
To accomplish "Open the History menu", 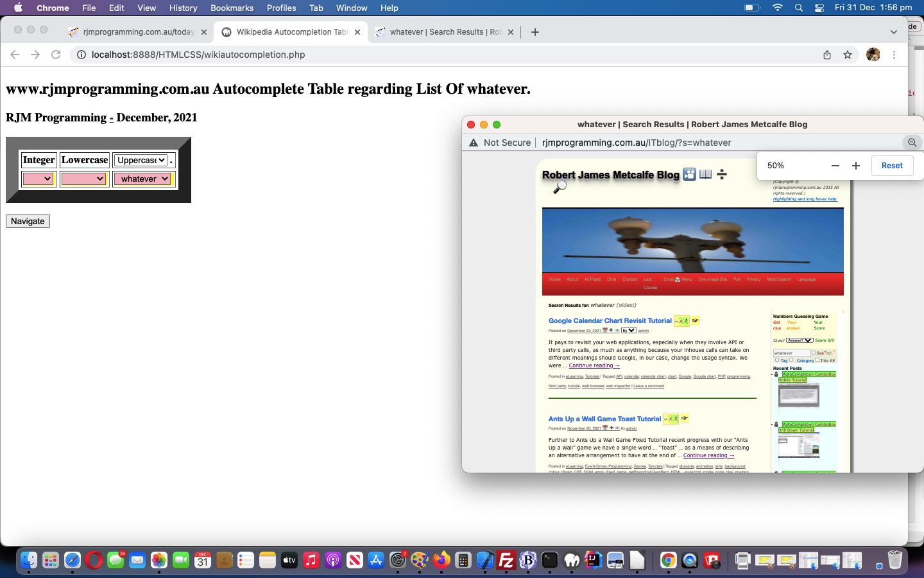I will (183, 8).
